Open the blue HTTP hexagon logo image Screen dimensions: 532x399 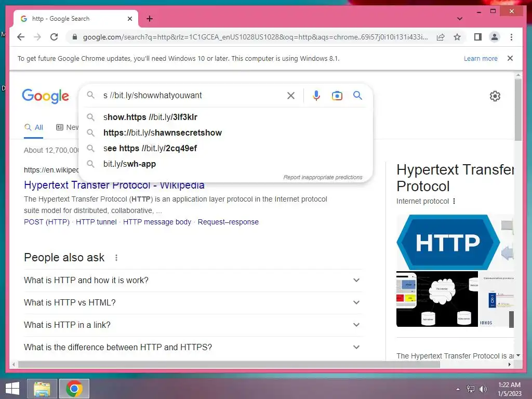tap(448, 242)
